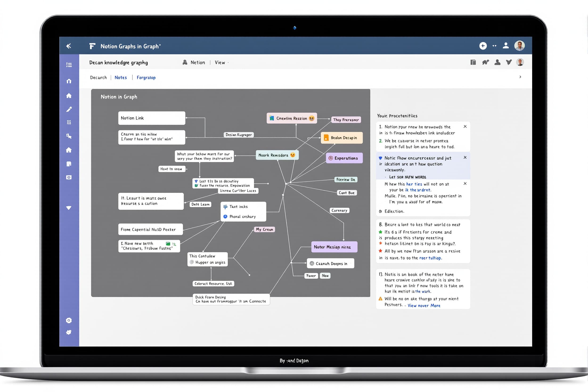Click the Bealon Decapin orange node
Viewport: 588px width, 392px height.
point(342,138)
